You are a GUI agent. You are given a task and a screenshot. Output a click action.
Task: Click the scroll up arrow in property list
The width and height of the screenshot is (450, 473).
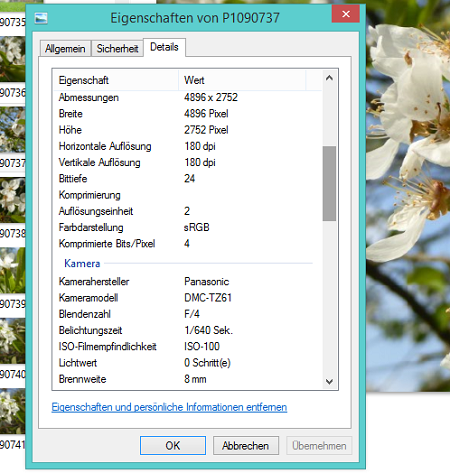(x=329, y=78)
